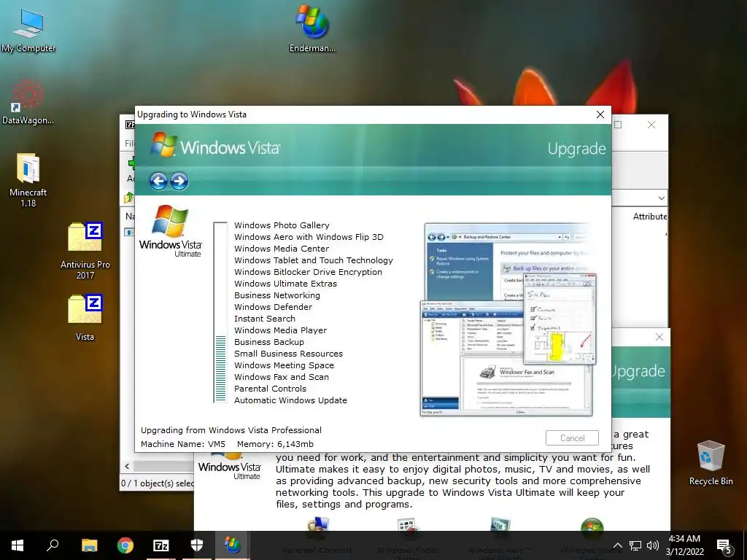Switch to Vista upgrade taskbar item
This screenshot has width=747, height=560.
pyautogui.click(x=233, y=545)
